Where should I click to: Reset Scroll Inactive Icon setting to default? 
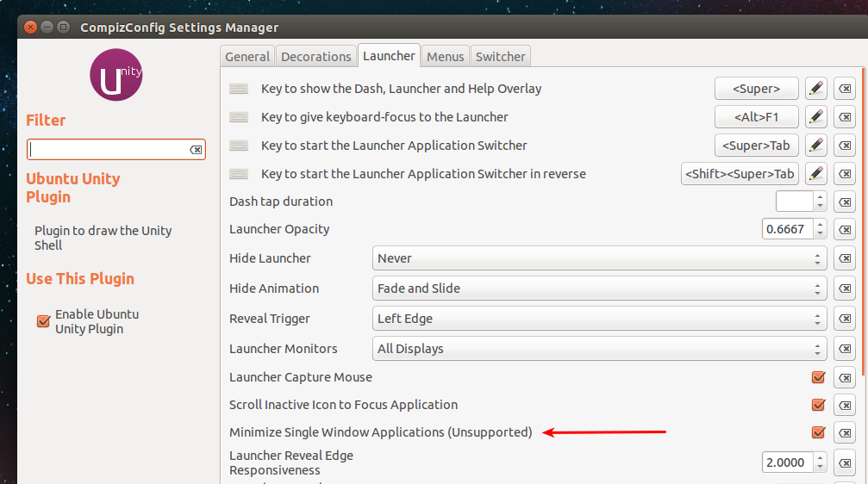point(845,405)
